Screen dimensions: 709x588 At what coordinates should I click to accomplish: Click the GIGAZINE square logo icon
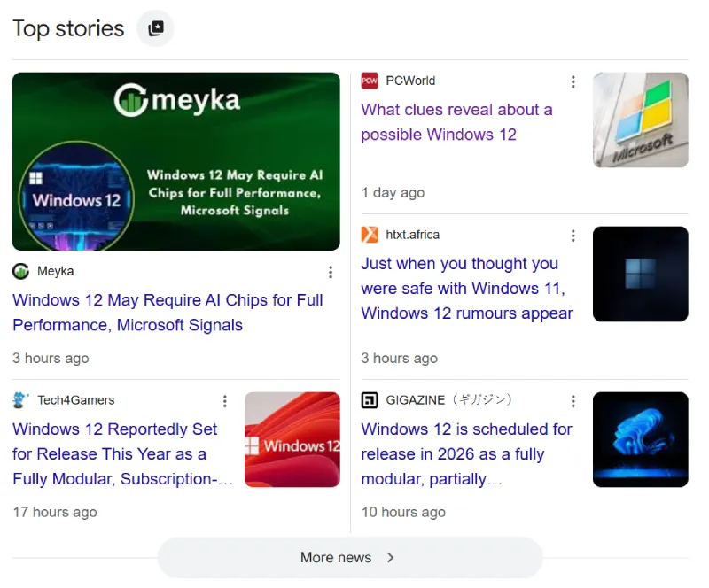[x=370, y=400]
